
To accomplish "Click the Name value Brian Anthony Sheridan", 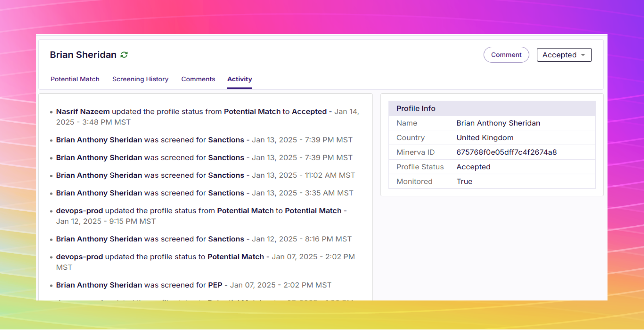I will [498, 123].
